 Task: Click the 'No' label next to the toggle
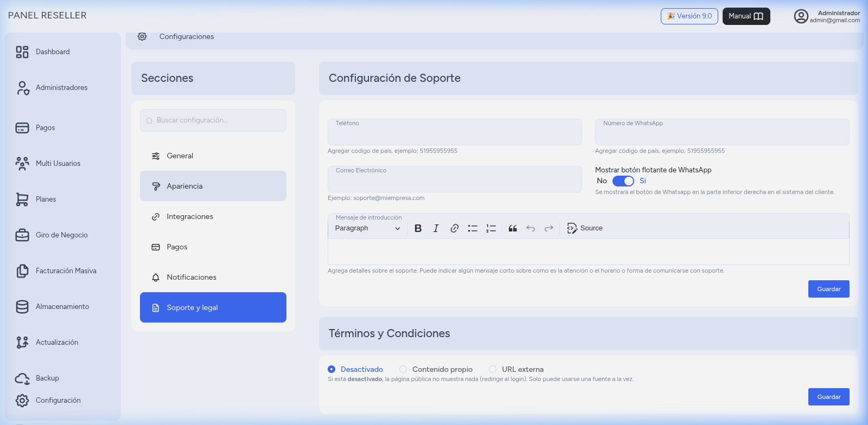(x=602, y=181)
